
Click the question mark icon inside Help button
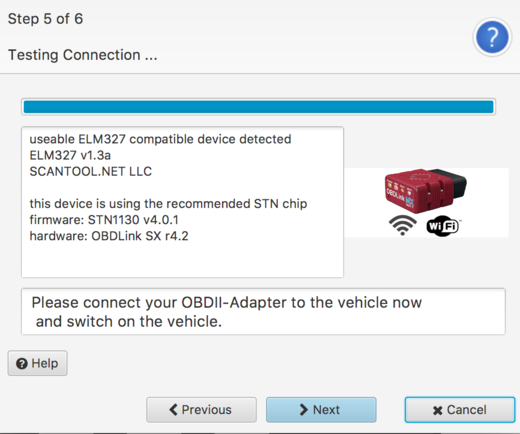tap(22, 363)
